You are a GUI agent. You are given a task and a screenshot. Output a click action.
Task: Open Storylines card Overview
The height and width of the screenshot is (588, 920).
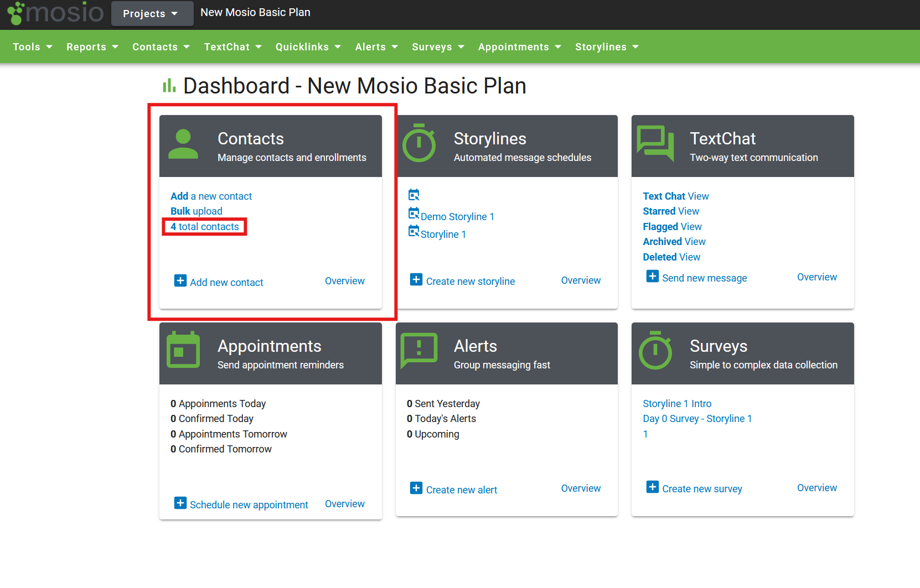pyautogui.click(x=581, y=280)
